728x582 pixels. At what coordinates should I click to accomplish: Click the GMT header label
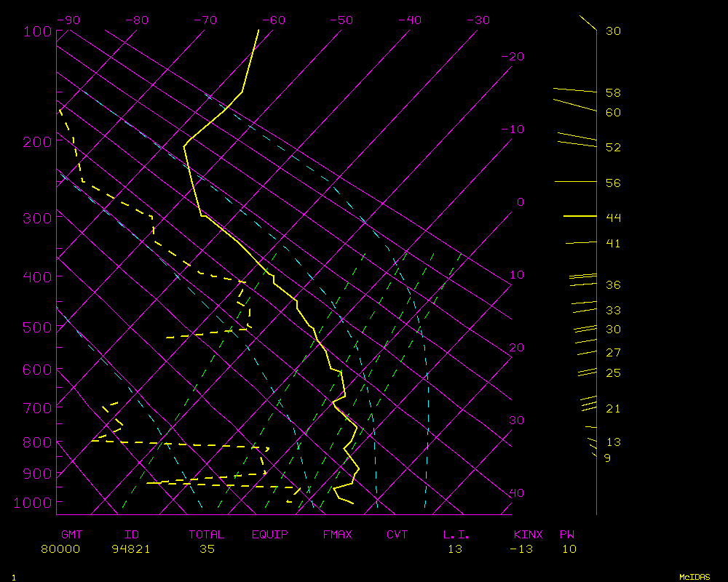[x=72, y=535]
